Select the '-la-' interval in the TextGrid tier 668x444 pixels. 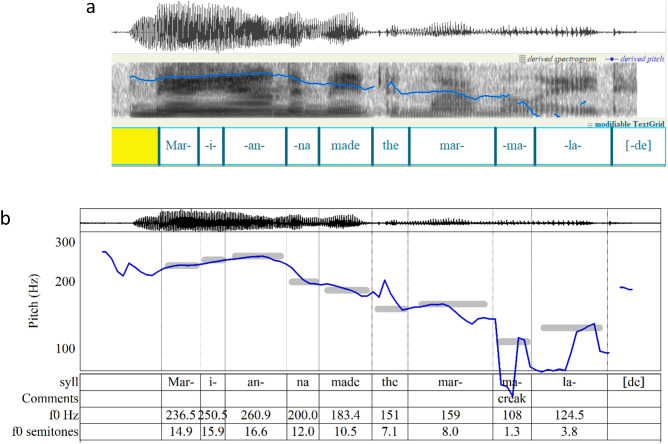(573, 146)
